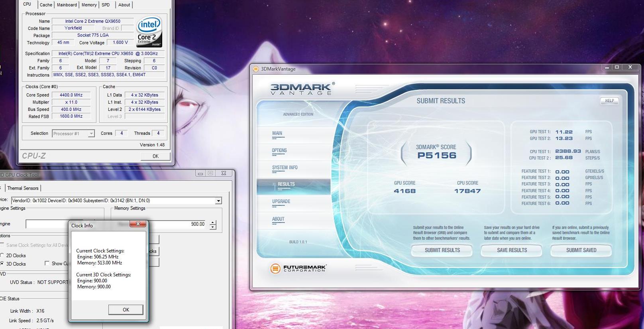Screen dimensions: 644x329
Task: Click the Core Voltage value 1.600 V
Action: coord(120,43)
